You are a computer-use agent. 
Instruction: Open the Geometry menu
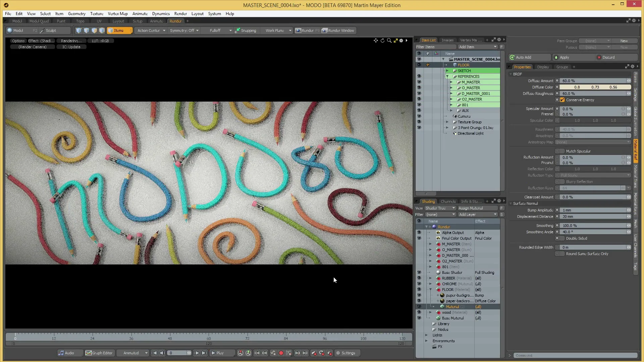[76, 14]
